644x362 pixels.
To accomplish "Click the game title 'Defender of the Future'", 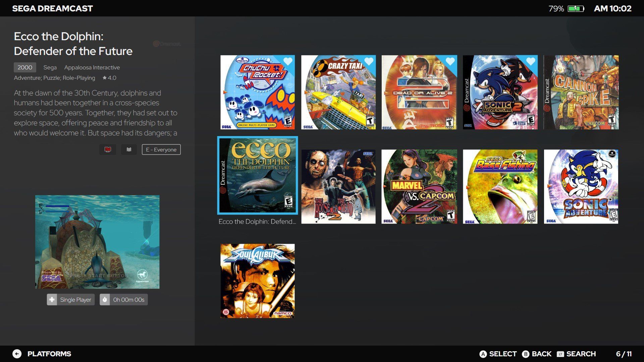I will 73,51.
